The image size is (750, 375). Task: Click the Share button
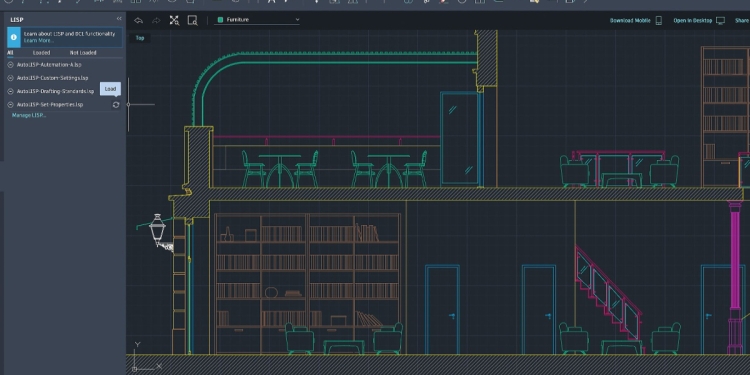click(742, 21)
